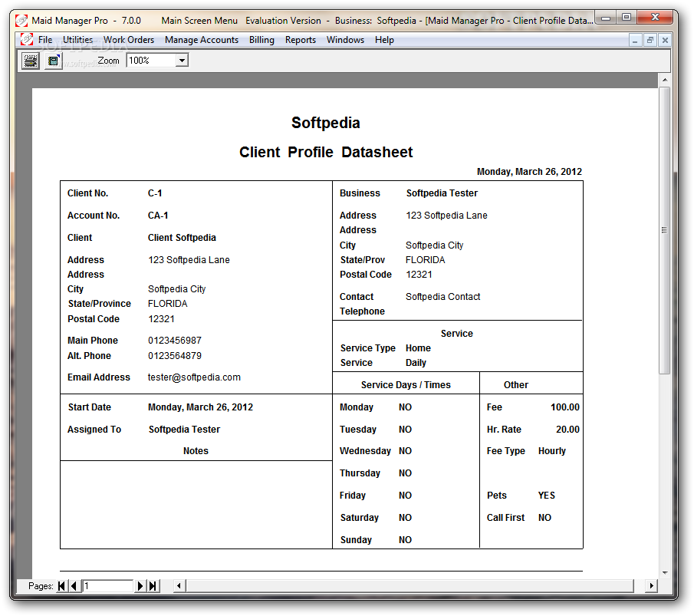Open the Work Orders menu
Image resolution: width=694 pixels, height=616 pixels.
coord(129,40)
